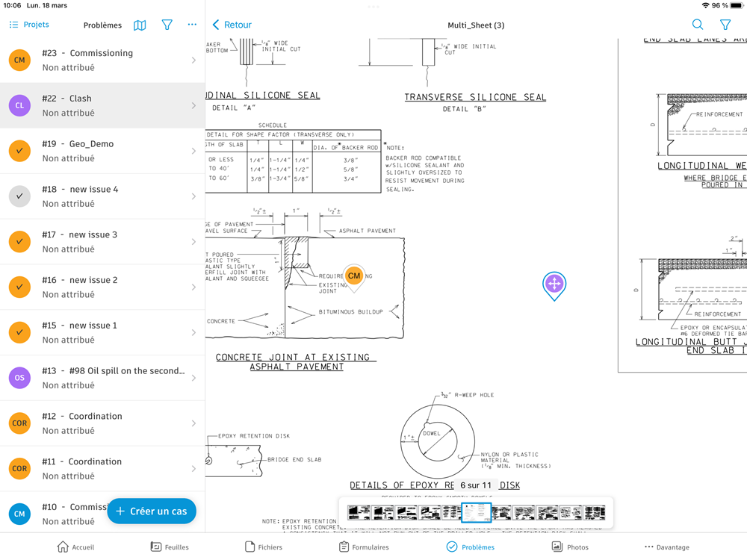747x560 pixels.
Task: Toggle status check of issue #15 new issue 1
Action: 19,332
